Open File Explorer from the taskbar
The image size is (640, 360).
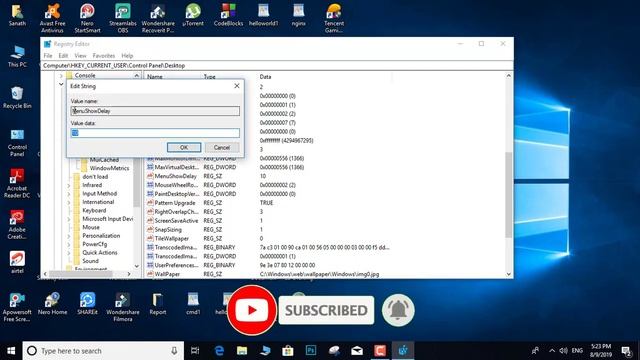pos(242,351)
